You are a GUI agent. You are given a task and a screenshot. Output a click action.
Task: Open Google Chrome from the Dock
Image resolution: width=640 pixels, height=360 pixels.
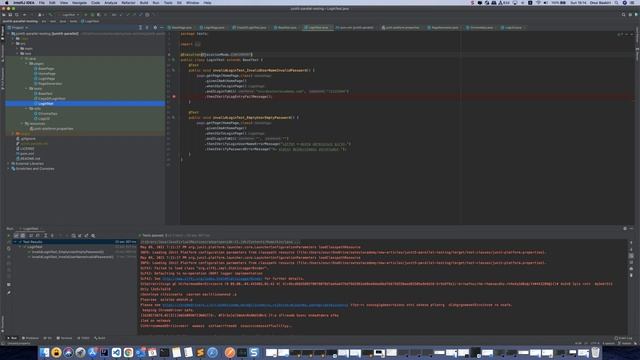pyautogui.click(x=128, y=352)
